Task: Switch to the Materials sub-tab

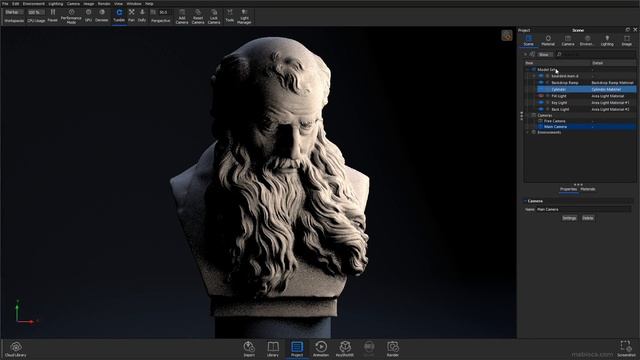Action: (x=588, y=189)
